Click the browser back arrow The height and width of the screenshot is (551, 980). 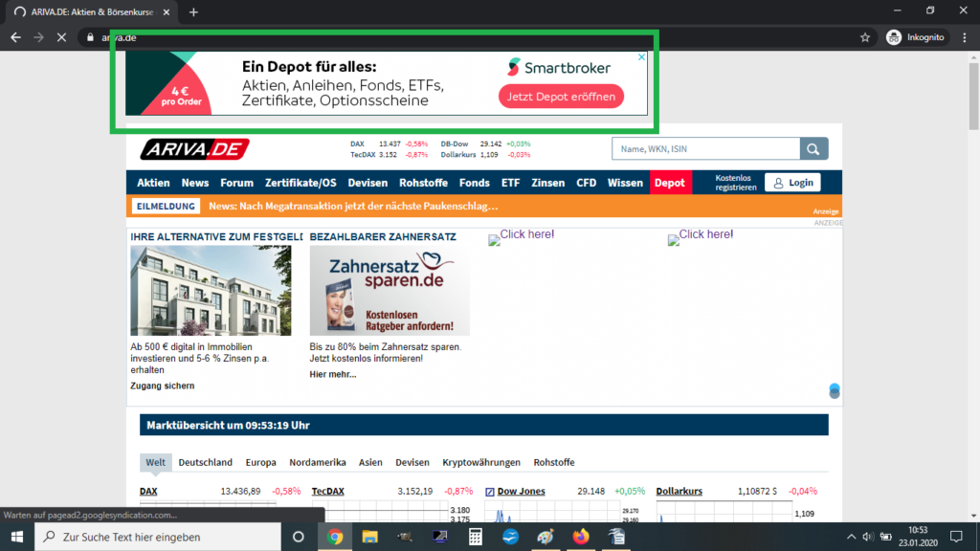click(x=15, y=37)
